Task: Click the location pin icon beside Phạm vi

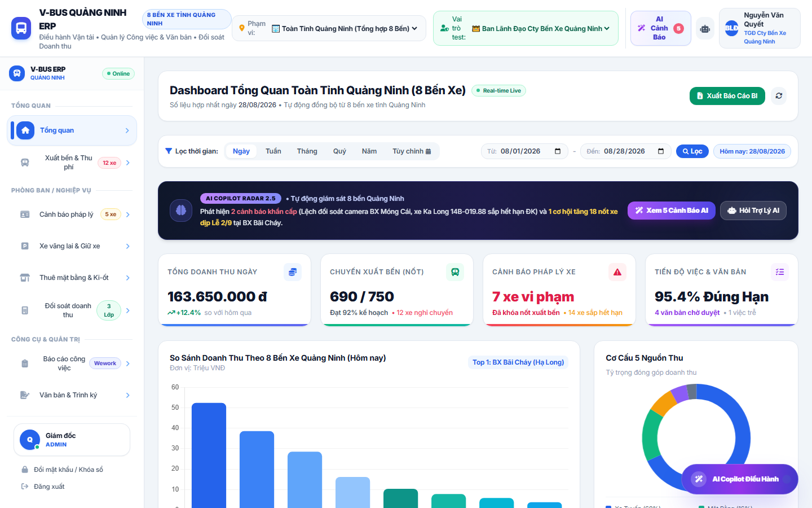Action: [242, 28]
